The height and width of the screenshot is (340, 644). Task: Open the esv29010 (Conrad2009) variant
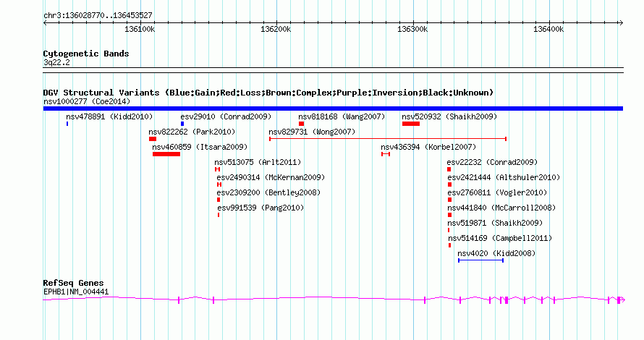[x=226, y=116]
